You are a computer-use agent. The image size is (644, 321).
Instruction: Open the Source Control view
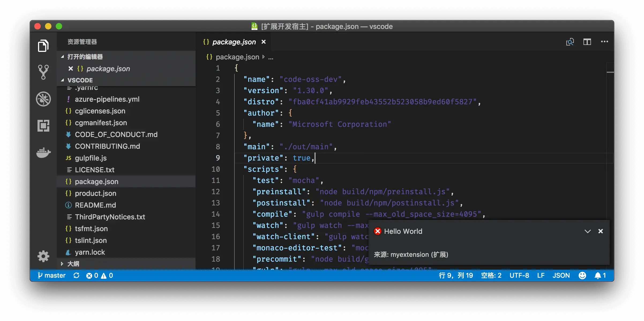point(43,72)
